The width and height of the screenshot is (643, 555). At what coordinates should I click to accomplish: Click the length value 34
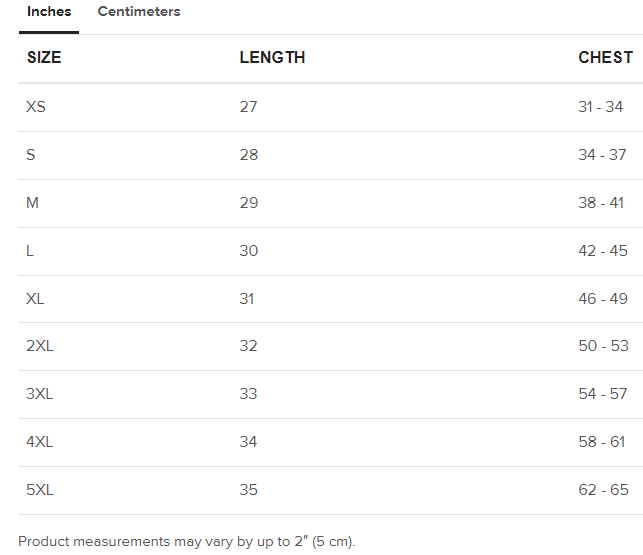click(249, 442)
